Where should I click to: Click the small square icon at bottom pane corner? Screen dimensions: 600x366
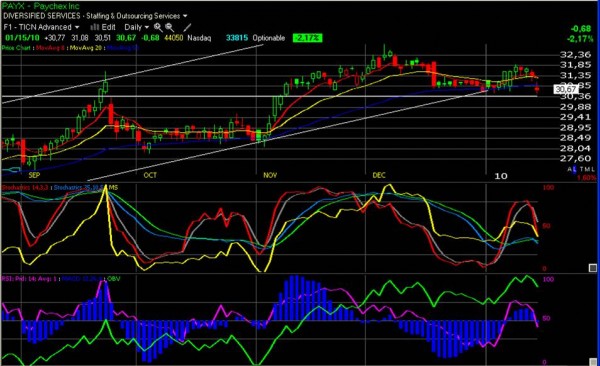pos(592,361)
